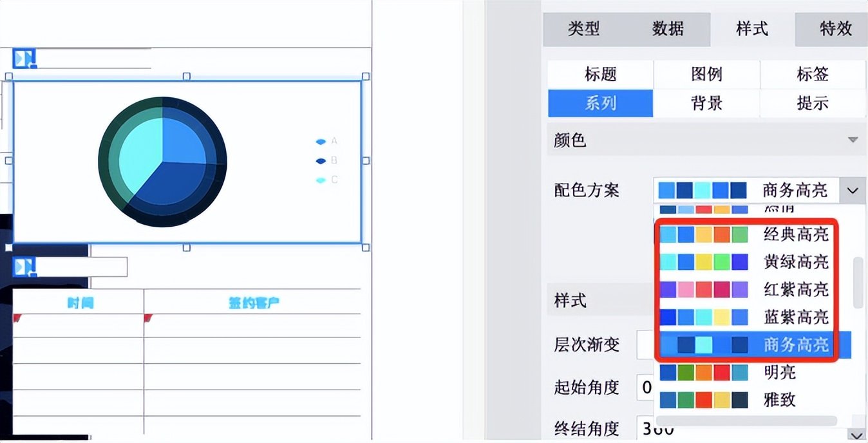
Task: Collapse the 颜色 section
Action: pos(852,140)
